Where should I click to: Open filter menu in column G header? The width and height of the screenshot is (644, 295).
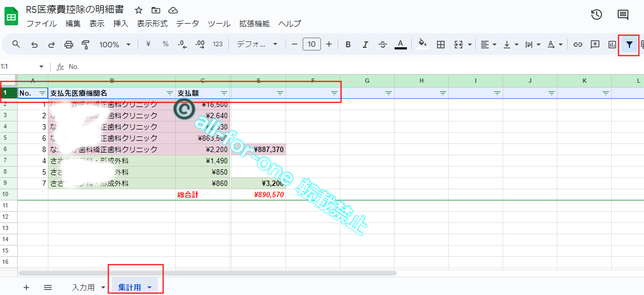point(389,93)
